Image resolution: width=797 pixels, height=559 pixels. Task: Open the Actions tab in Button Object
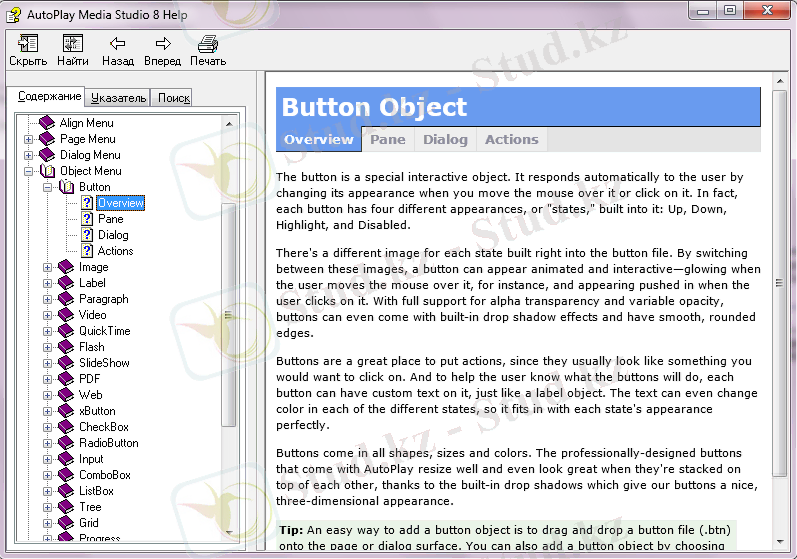511,140
